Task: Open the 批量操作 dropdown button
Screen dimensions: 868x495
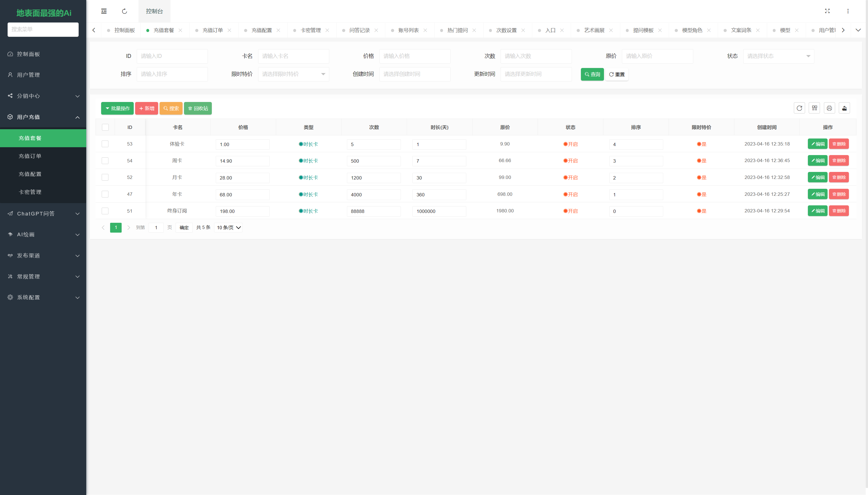Action: coord(117,108)
